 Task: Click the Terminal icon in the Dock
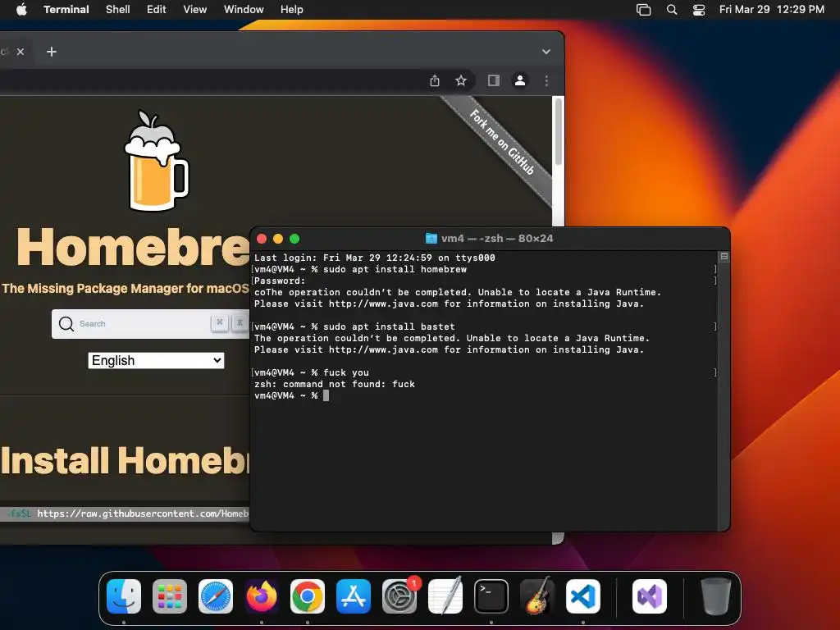pos(491,596)
